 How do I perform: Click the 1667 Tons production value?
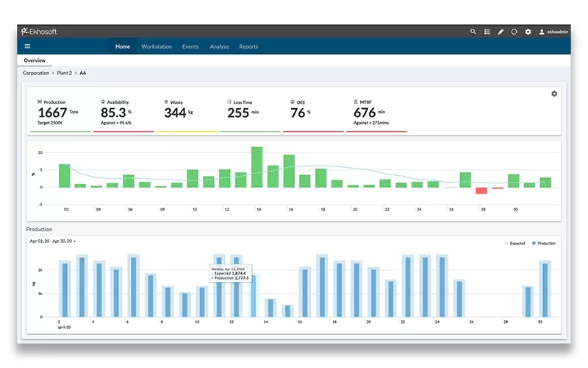click(x=58, y=113)
